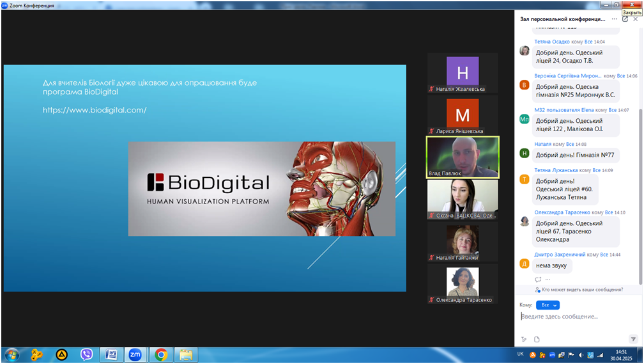Click the reply icon under last message
Screen dimensions: 644x364
[538, 280]
